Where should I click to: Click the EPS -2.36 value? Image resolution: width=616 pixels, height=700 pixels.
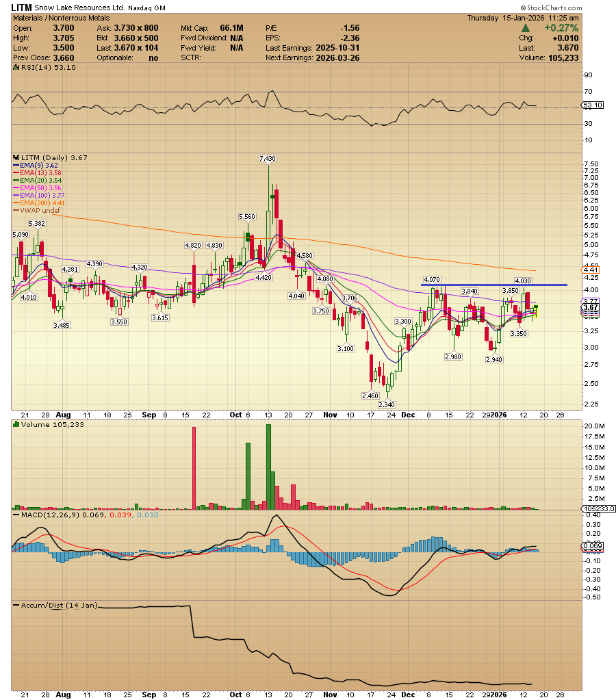(x=350, y=38)
